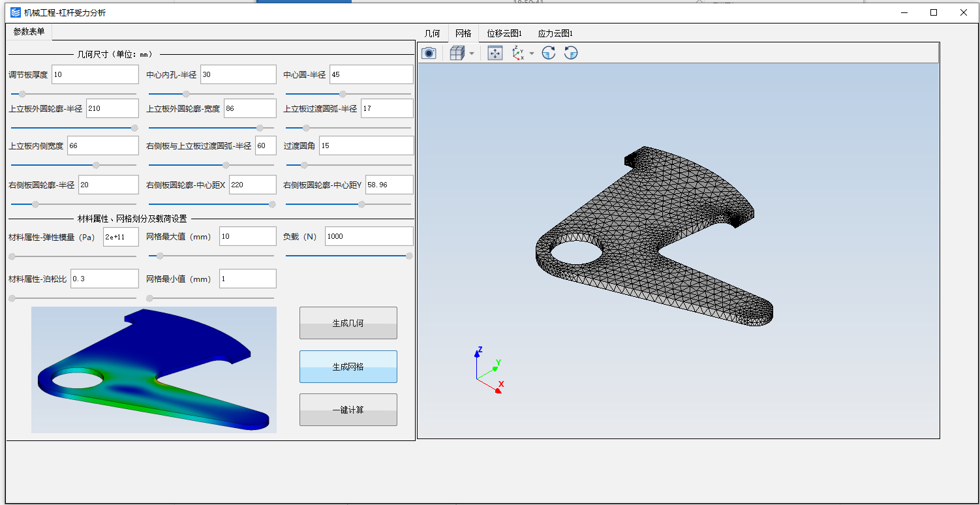Click the 网格最小值 slider handle

click(x=149, y=298)
